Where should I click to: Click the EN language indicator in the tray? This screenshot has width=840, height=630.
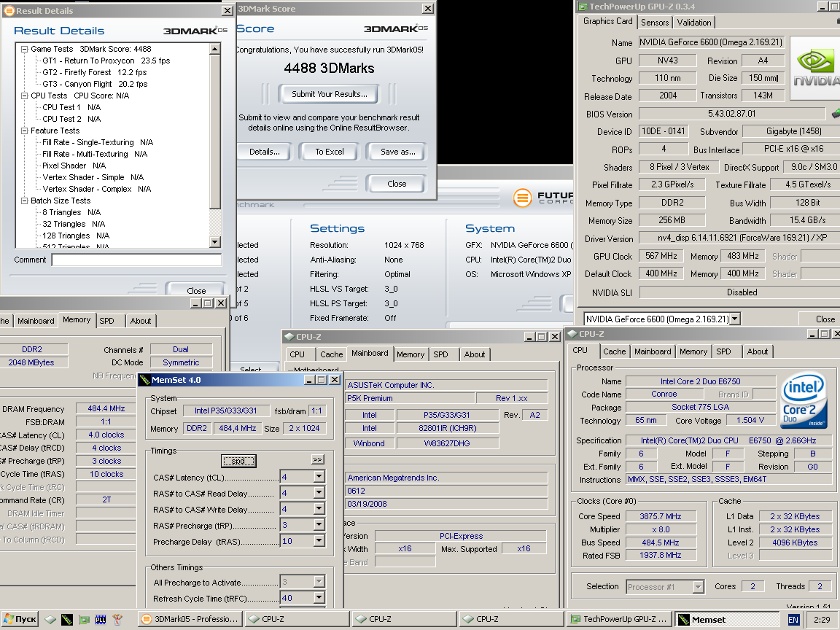[x=793, y=620]
